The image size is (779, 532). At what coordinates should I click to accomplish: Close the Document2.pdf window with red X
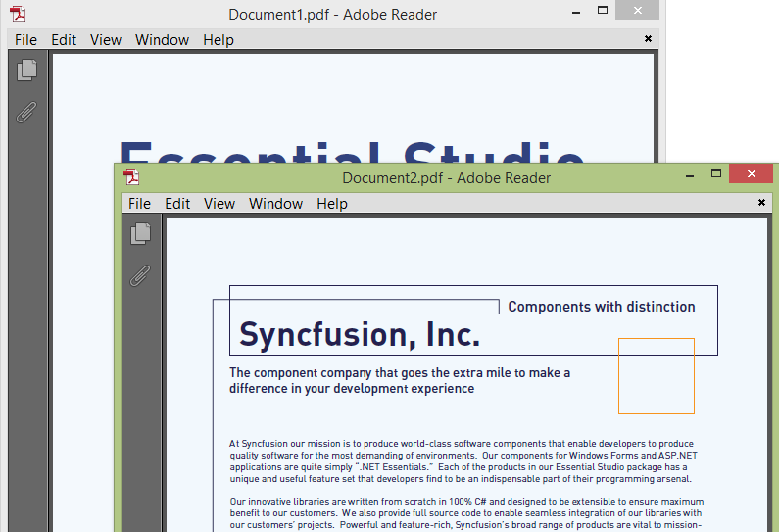[752, 173]
